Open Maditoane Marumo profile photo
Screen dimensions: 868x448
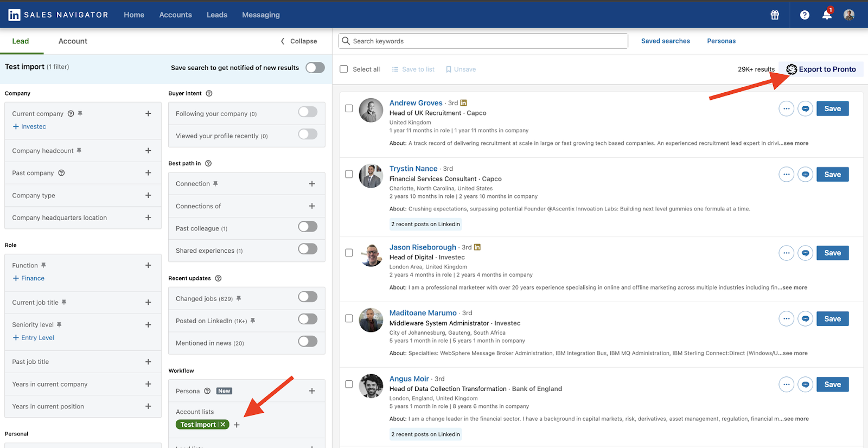coord(371,320)
